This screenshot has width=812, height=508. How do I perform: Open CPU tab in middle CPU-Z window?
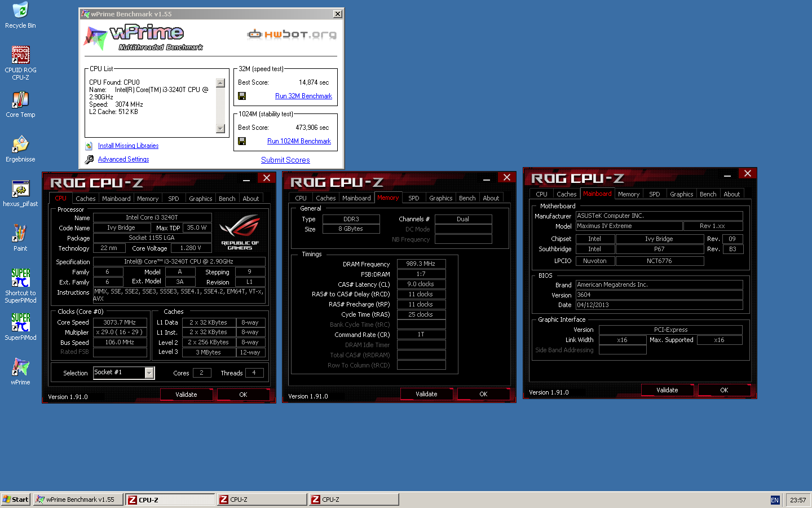[301, 198]
